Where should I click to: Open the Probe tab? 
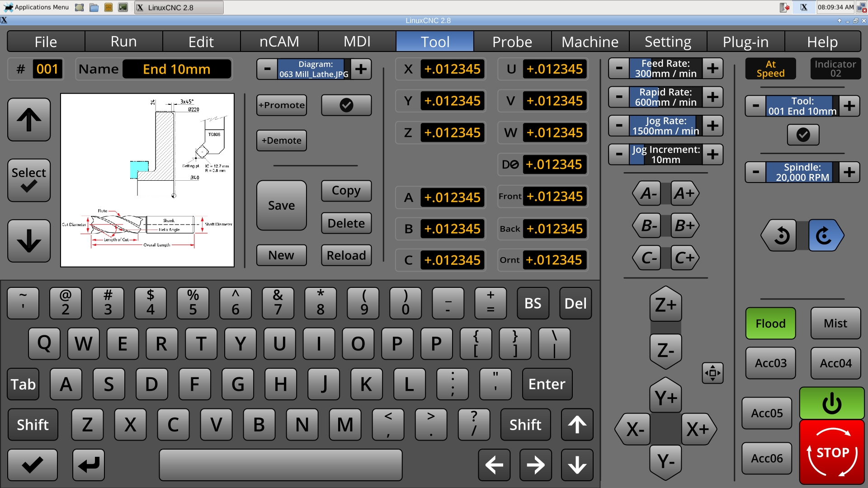click(512, 42)
